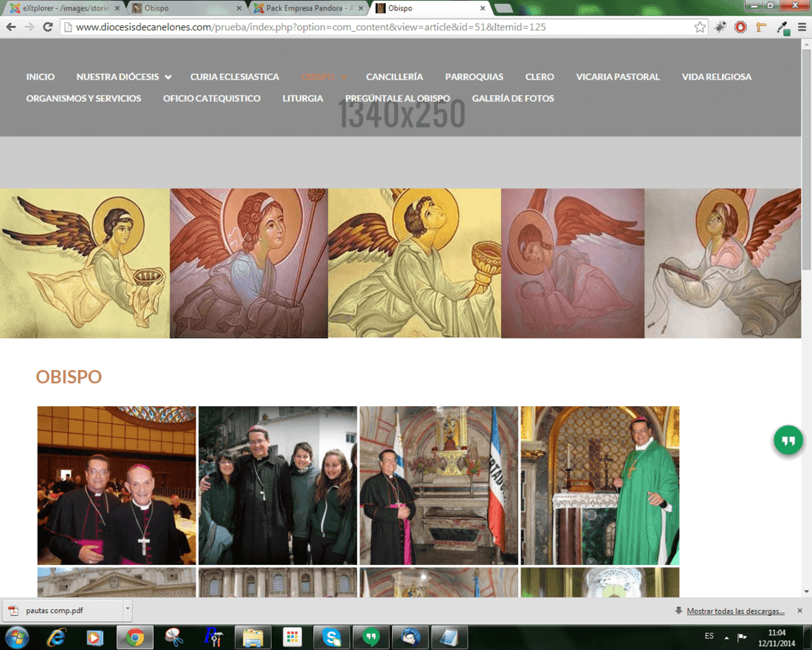Open photo of bishop beside flags
The height and width of the screenshot is (650, 812).
[438, 485]
